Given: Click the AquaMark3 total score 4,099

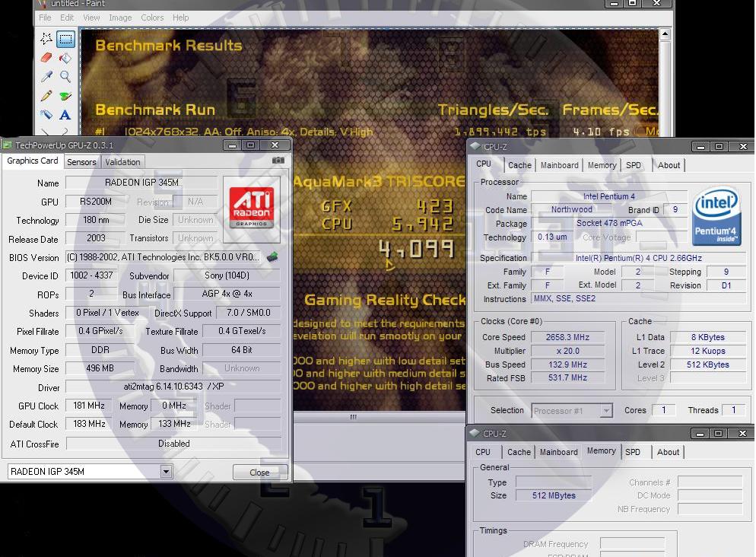Looking at the screenshot, I should coord(416,250).
